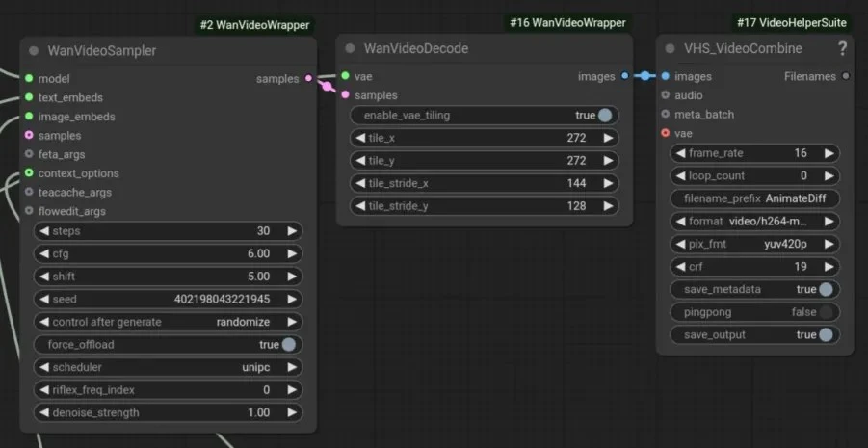Viewport: 868px width, 448px height.
Task: Click the denoise_strength value field
Action: point(169,412)
